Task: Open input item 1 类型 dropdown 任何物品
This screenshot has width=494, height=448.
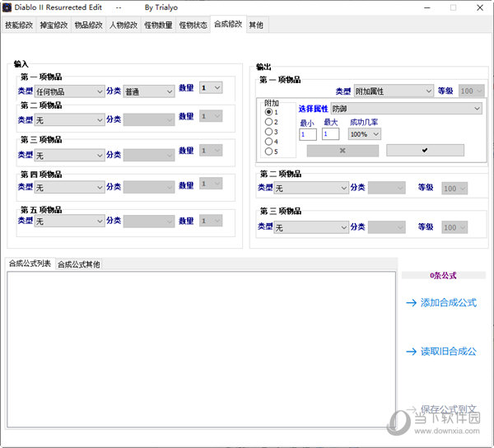Action: click(70, 91)
